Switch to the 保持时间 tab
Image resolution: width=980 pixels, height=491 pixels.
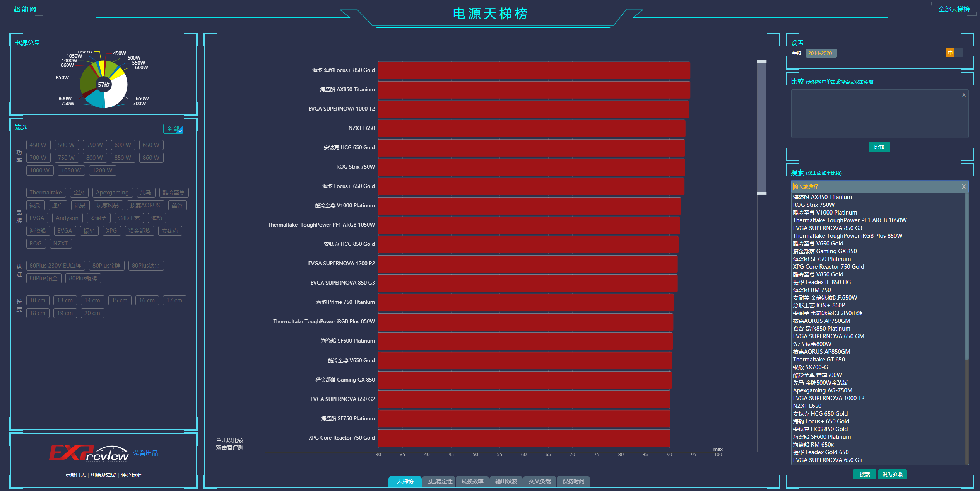tap(573, 481)
